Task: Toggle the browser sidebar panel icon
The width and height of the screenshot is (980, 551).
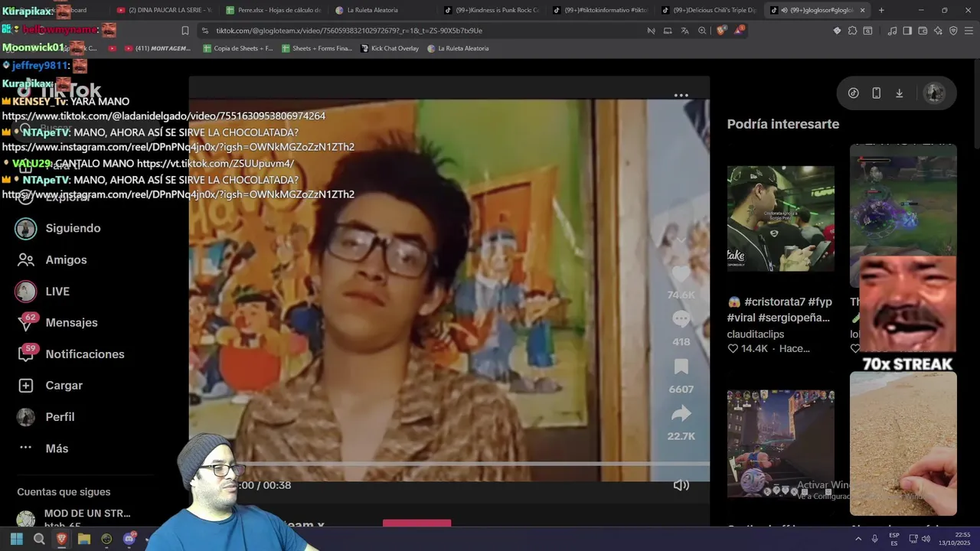Action: click(x=907, y=31)
